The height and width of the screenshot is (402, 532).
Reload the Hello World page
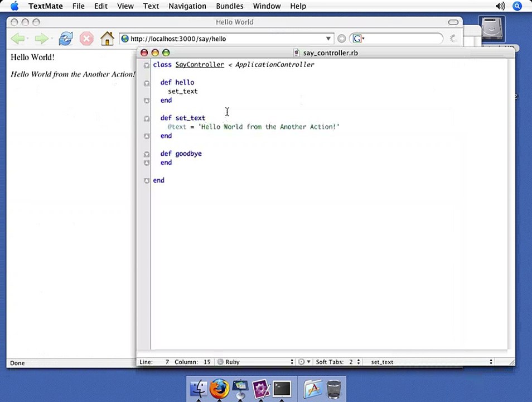tap(65, 39)
